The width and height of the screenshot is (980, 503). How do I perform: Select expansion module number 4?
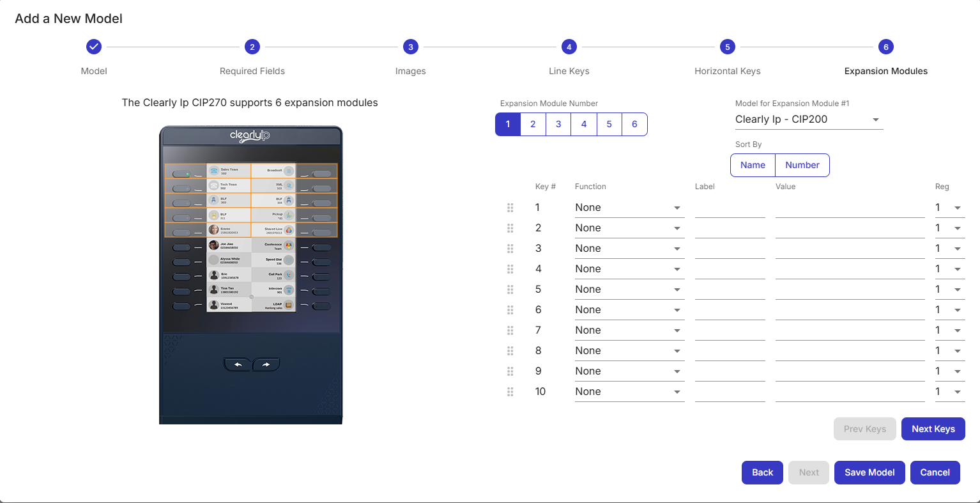point(584,124)
